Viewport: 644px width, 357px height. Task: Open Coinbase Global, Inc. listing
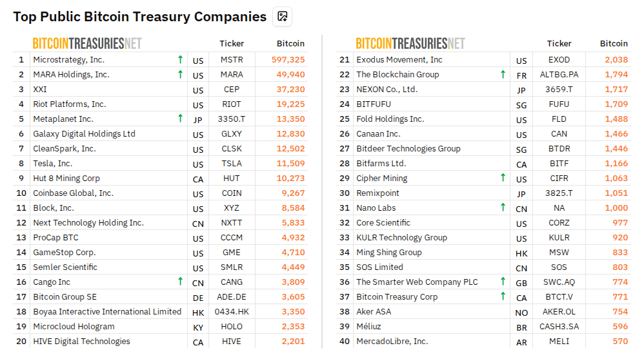click(x=73, y=193)
